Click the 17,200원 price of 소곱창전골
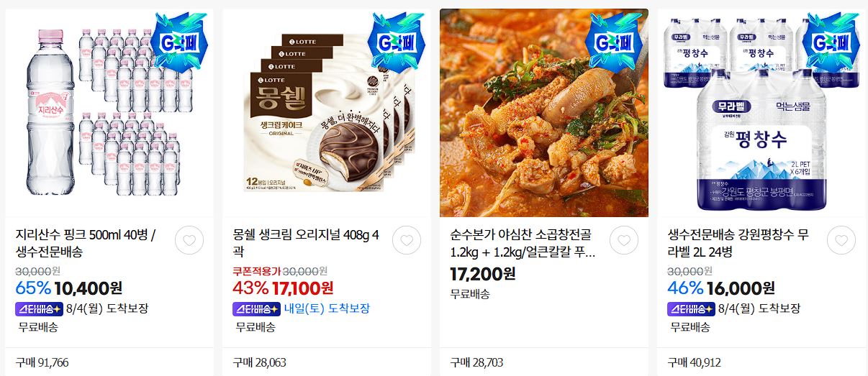The height and width of the screenshot is (376, 868). (483, 273)
